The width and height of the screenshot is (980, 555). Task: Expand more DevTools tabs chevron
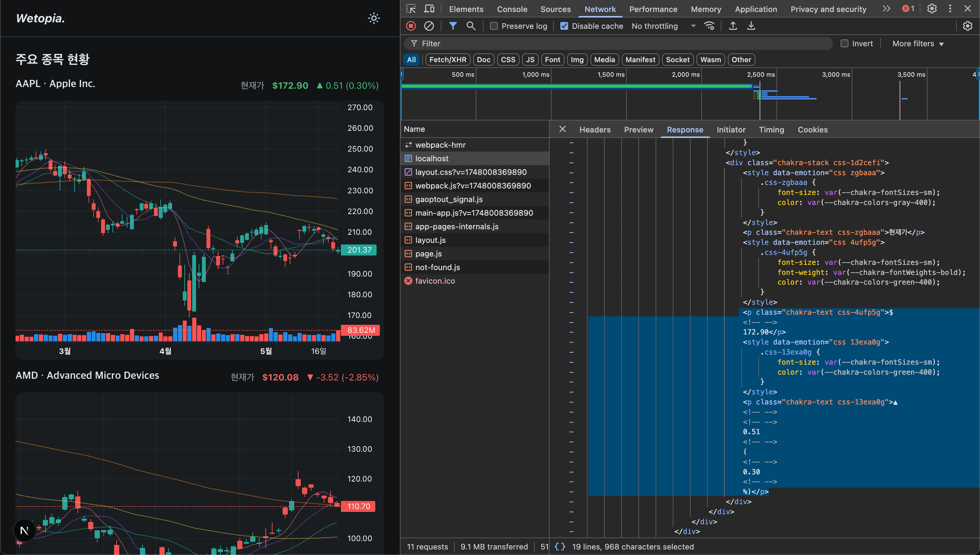[x=887, y=9]
